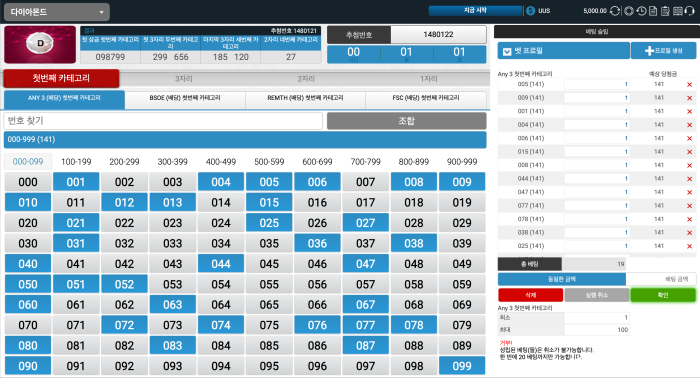Show the 100-199 number range
Screen dimensions: 700x378
(x=76, y=162)
